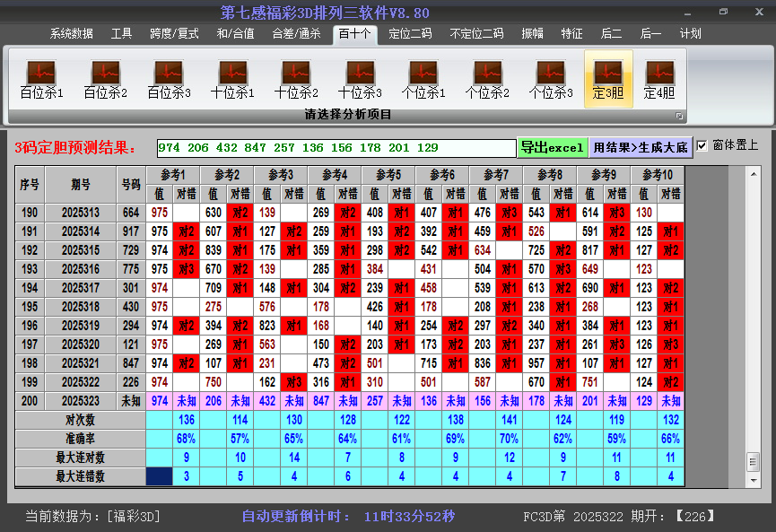Viewport: 776px width, 532px height.
Task: Run the 十位杀3 analysis
Action: coord(360,79)
